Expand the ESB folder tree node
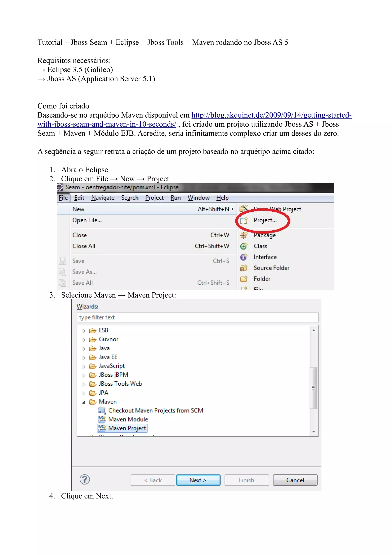This screenshot has width=392, height=555. [84, 331]
